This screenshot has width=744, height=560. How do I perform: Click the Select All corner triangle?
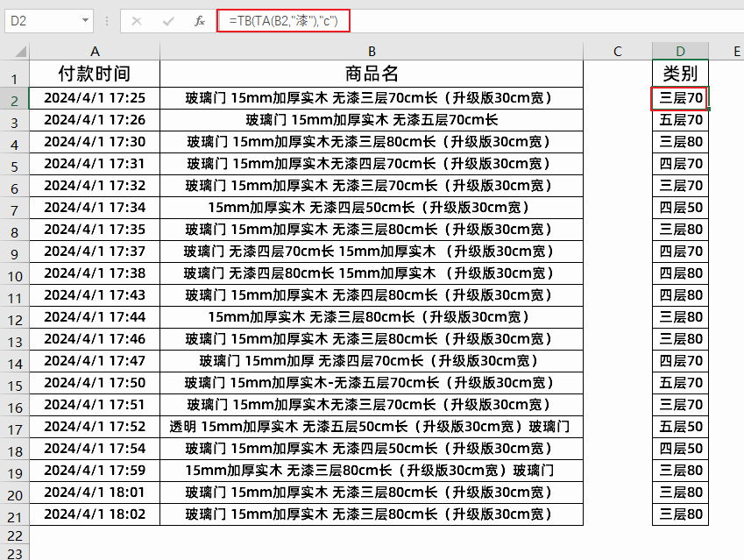(20, 51)
